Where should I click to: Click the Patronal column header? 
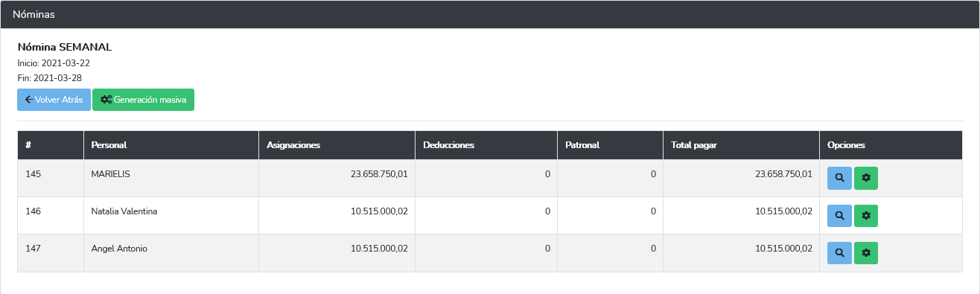[x=611, y=145]
